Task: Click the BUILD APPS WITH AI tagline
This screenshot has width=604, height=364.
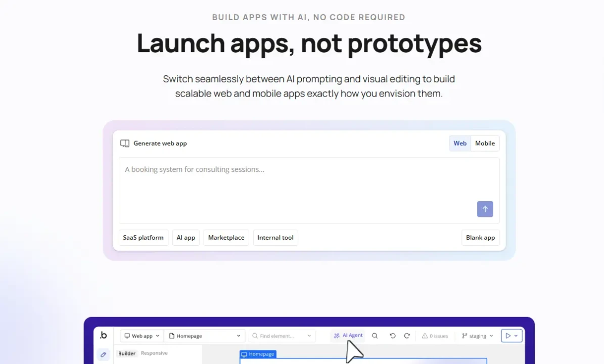Action: tap(308, 17)
